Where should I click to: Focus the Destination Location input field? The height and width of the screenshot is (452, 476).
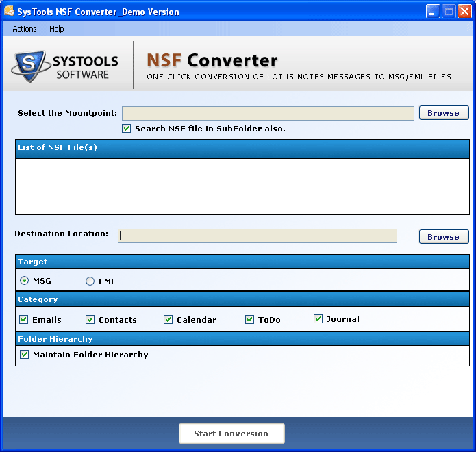point(258,236)
